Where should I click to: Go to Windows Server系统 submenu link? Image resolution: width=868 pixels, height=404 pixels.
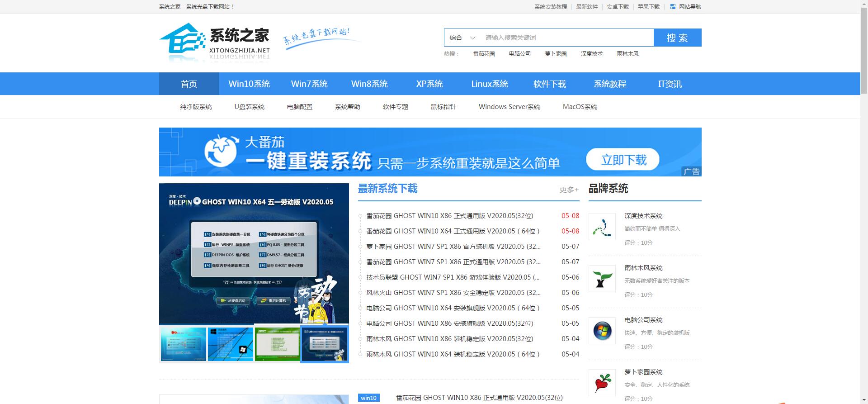point(509,107)
